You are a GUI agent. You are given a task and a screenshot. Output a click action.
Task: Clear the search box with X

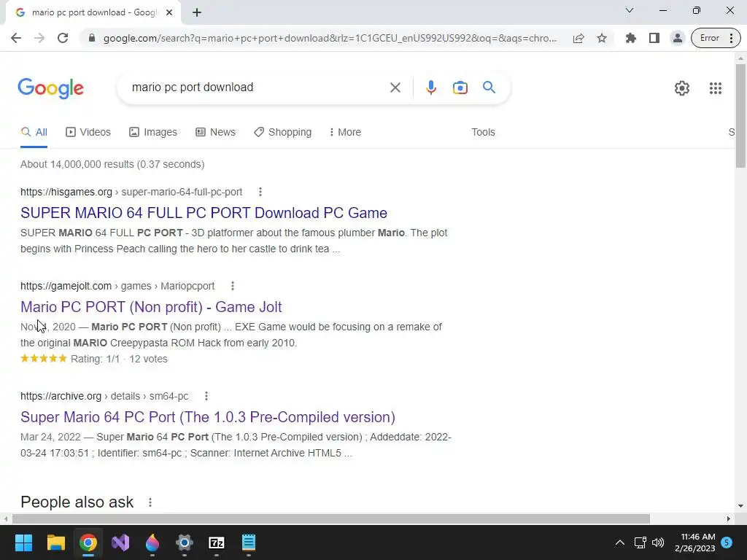(395, 87)
